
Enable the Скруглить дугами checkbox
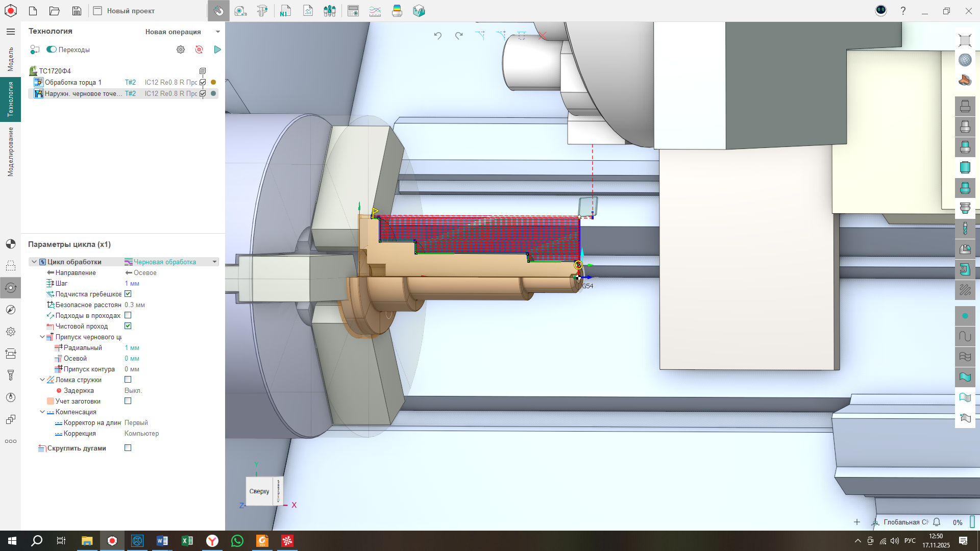(128, 448)
